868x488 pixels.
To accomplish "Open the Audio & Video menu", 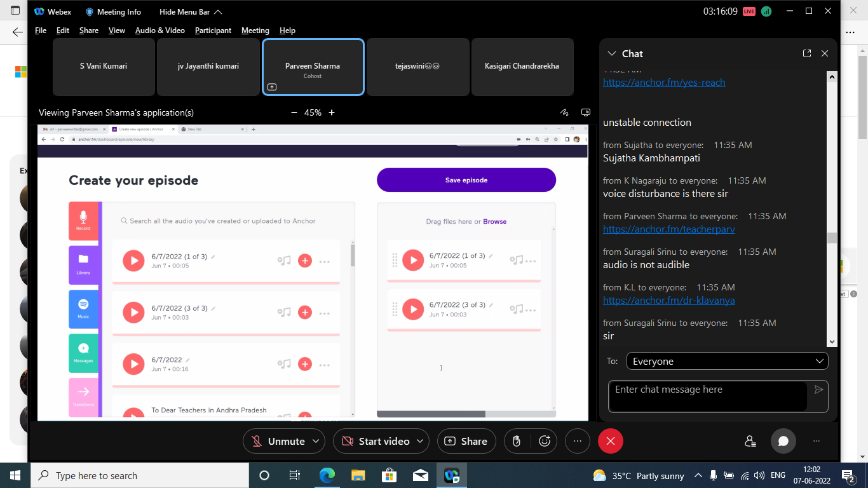I will 160,30.
